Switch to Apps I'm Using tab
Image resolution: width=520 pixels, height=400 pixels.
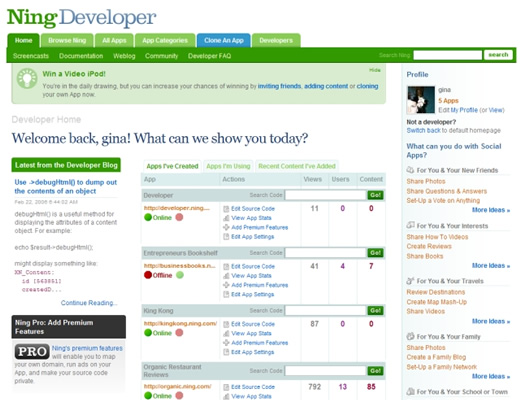pyautogui.click(x=228, y=166)
